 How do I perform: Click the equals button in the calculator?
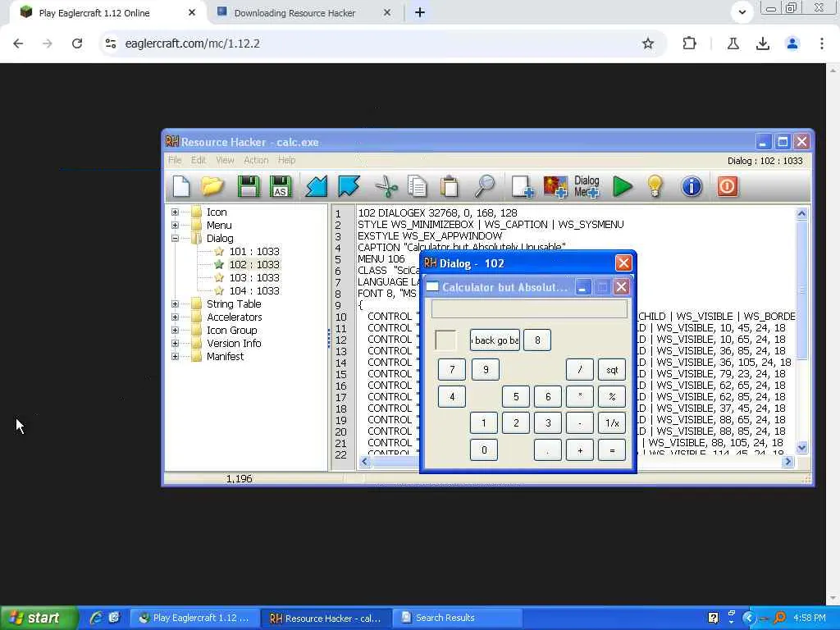point(612,450)
